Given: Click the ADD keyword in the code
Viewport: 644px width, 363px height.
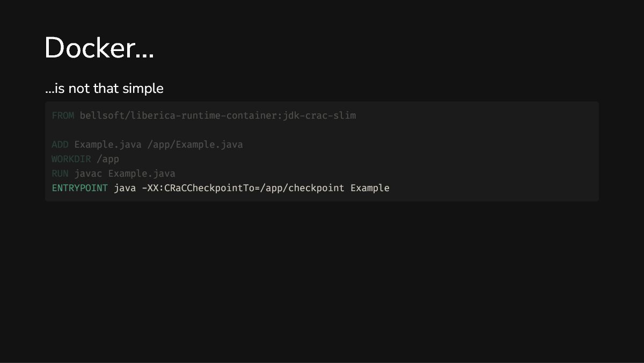Looking at the screenshot, I should (60, 144).
